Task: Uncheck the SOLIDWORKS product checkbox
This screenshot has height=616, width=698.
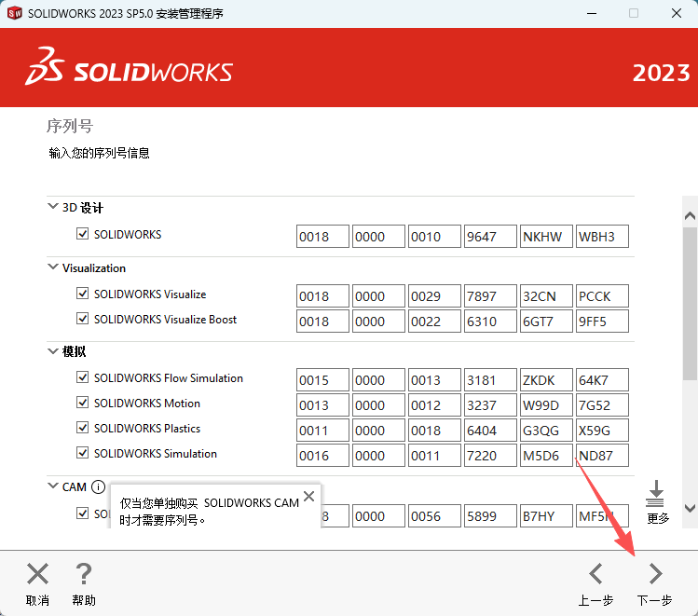Action: (82, 234)
